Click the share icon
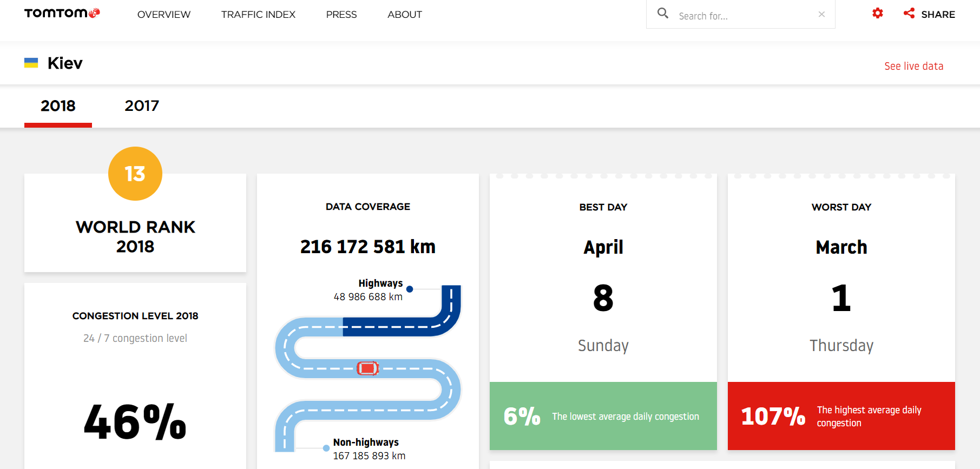This screenshot has width=980, height=469. click(x=909, y=14)
